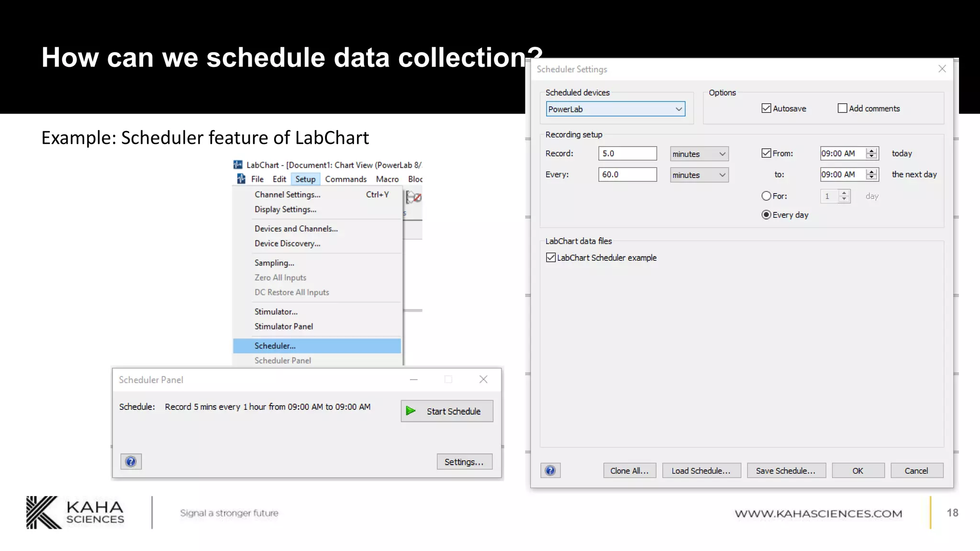Viewport: 980px width, 551px height.
Task: Confirm with OK button
Action: pyautogui.click(x=858, y=471)
